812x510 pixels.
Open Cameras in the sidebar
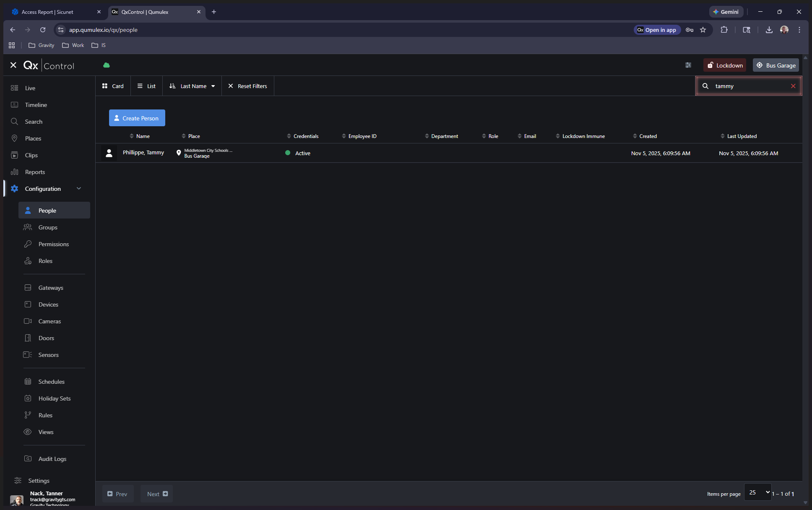(x=49, y=321)
